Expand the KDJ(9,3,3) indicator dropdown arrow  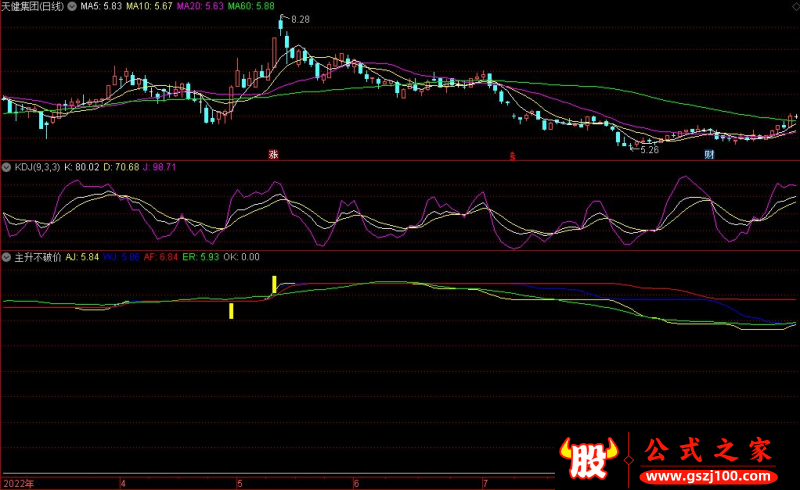tap(6, 167)
